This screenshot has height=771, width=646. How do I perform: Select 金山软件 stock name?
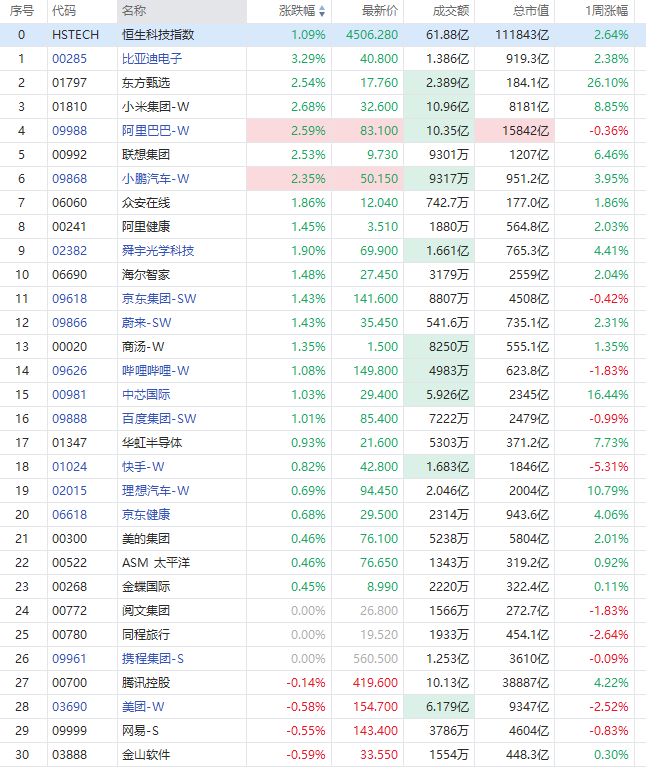pyautogui.click(x=146, y=755)
